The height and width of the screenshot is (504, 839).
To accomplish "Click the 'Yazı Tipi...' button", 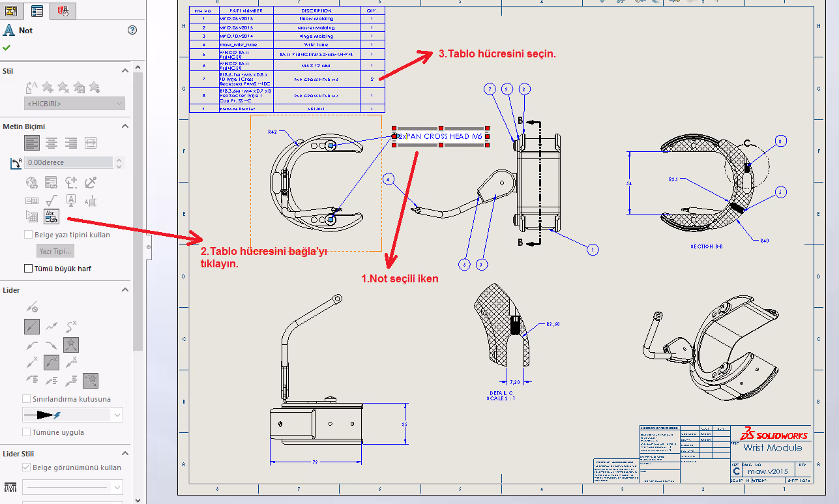I will (x=55, y=251).
